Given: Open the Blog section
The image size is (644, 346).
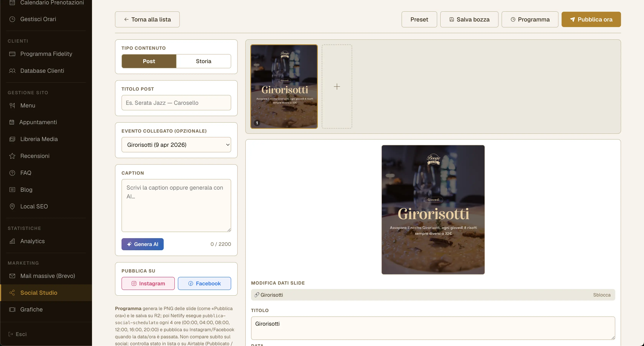Looking at the screenshot, I should pos(46,190).
